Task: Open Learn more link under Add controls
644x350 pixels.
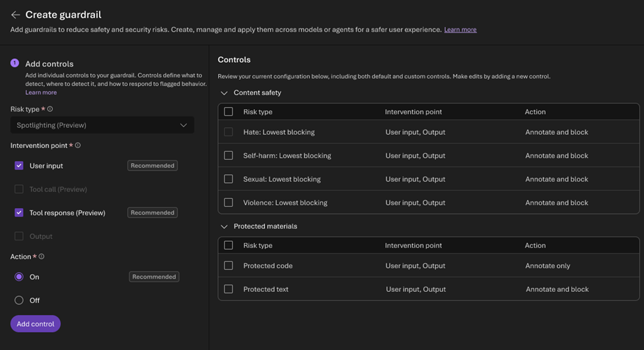Action: point(41,92)
